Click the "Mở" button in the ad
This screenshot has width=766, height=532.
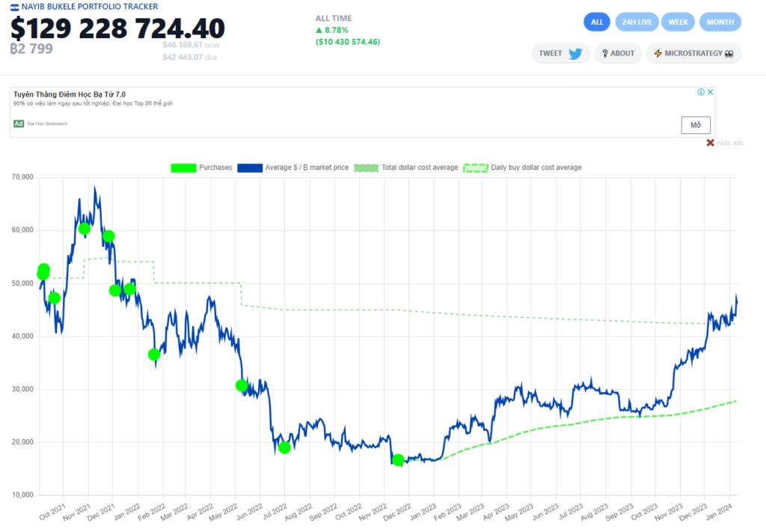pos(696,125)
